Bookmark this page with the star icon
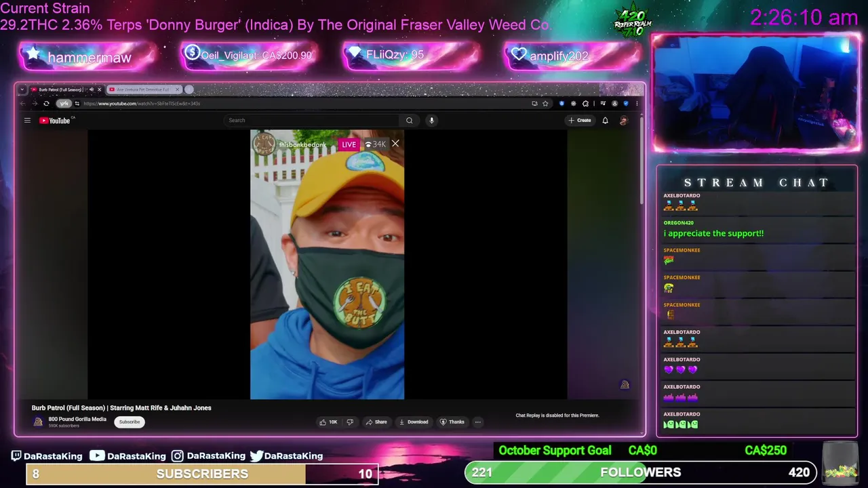The height and width of the screenshot is (488, 868). click(545, 104)
